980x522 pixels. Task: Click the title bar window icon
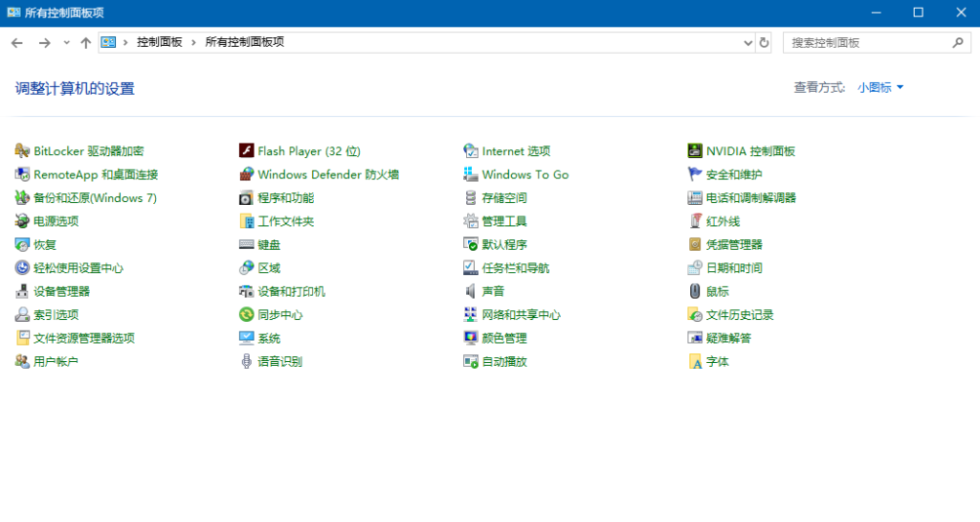coord(13,12)
